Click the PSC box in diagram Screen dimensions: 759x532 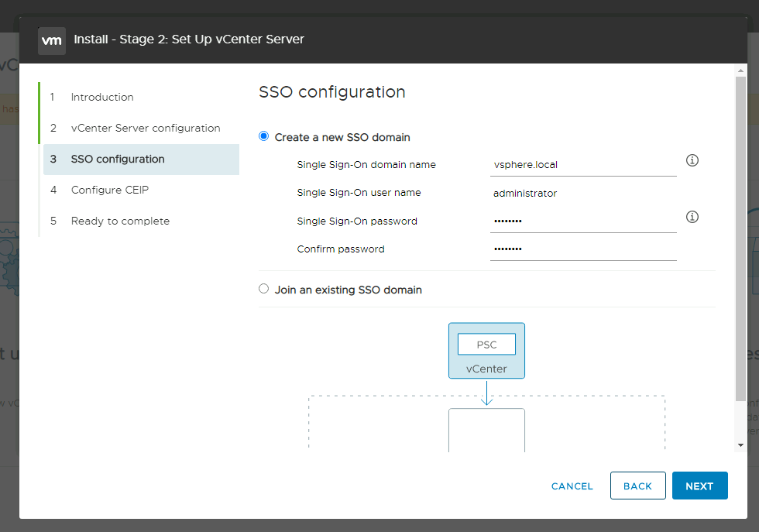486,345
